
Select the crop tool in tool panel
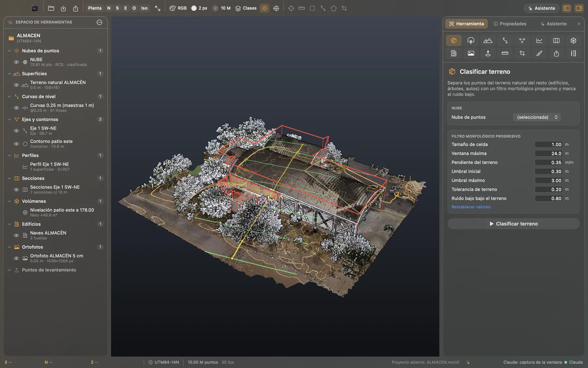click(x=522, y=53)
